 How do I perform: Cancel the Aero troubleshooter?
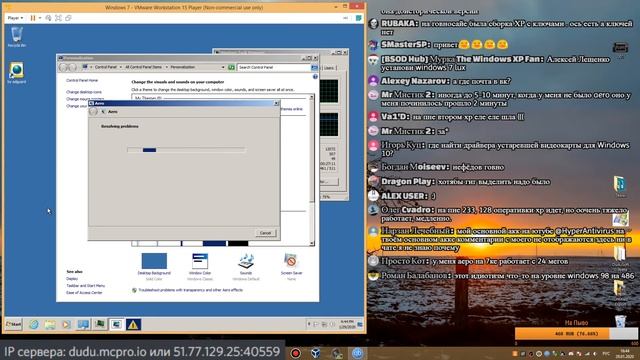265,233
